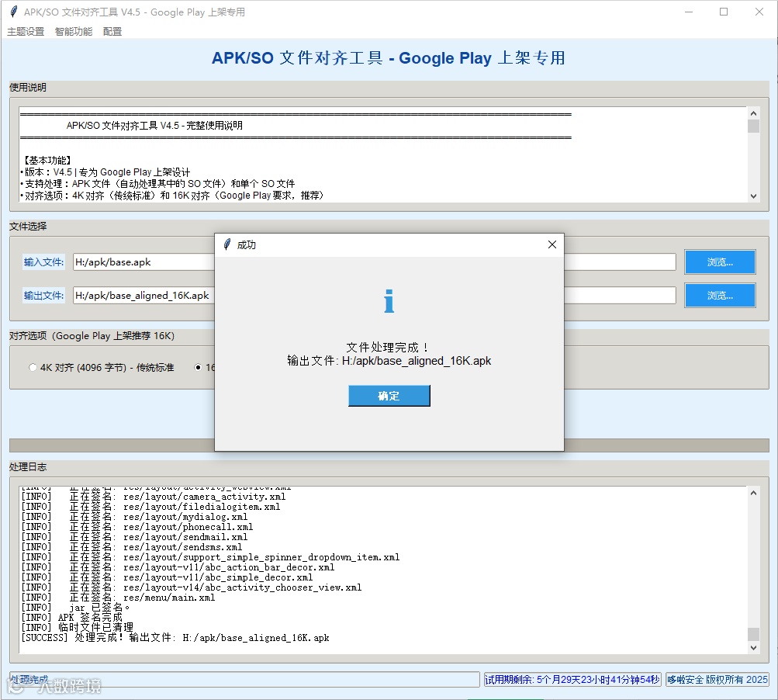Click the progress bar above 处理日志
Viewport: 778px width, 700px height.
tap(389, 445)
